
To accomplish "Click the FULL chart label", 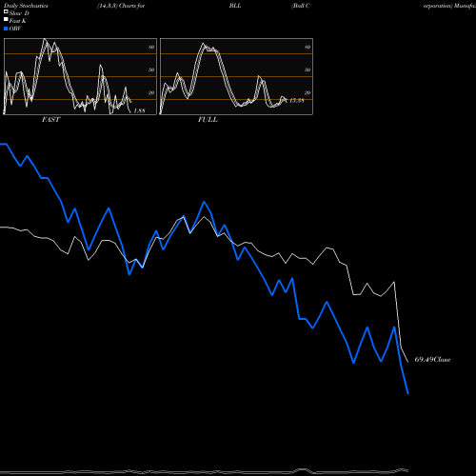I will pyautogui.click(x=208, y=119).
